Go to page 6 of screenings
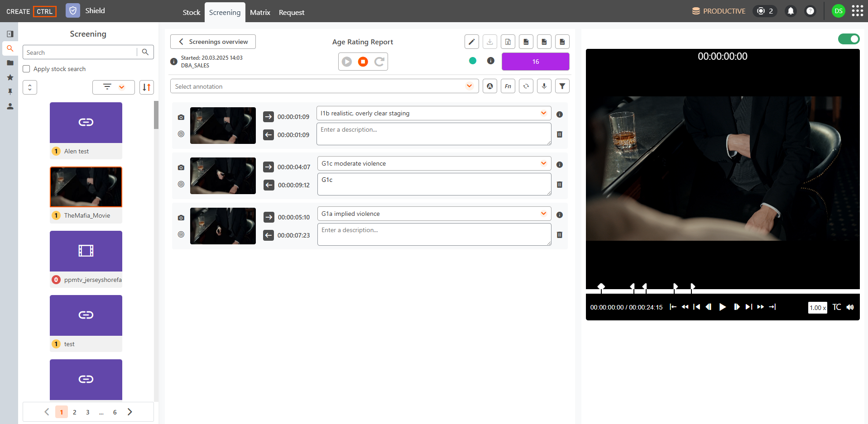This screenshot has width=868, height=424. (115, 412)
